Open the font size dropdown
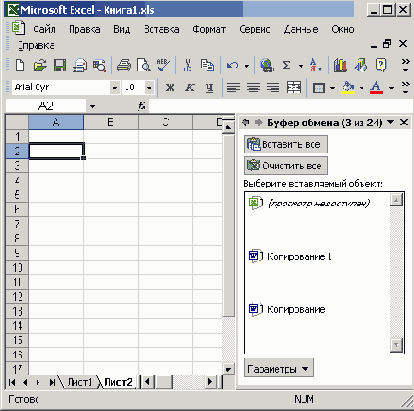The width and height of the screenshot is (414, 411). (x=149, y=88)
